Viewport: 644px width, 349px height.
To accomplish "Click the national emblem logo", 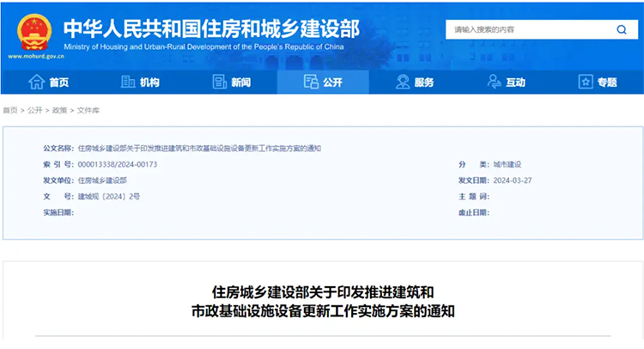I will (34, 32).
